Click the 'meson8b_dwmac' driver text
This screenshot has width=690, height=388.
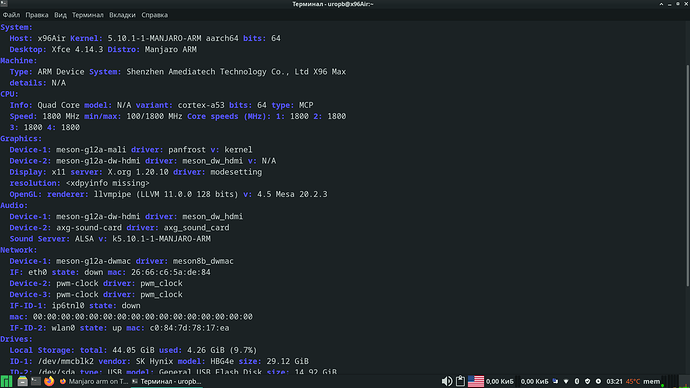coord(203,261)
